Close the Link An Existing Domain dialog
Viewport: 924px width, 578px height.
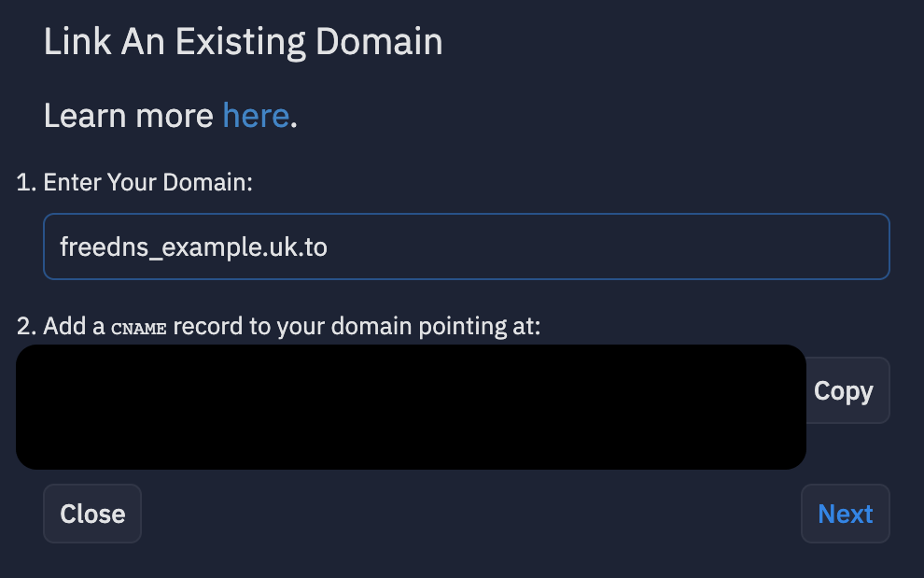(x=92, y=514)
